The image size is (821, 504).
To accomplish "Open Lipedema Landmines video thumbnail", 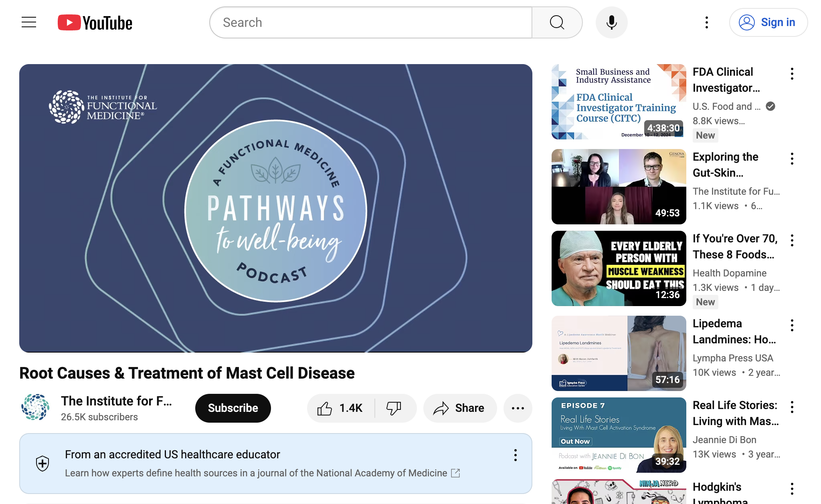I will point(619,353).
